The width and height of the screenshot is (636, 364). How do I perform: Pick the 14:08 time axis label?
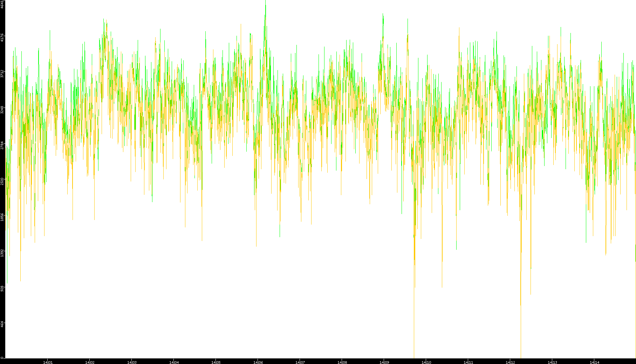[342, 362]
